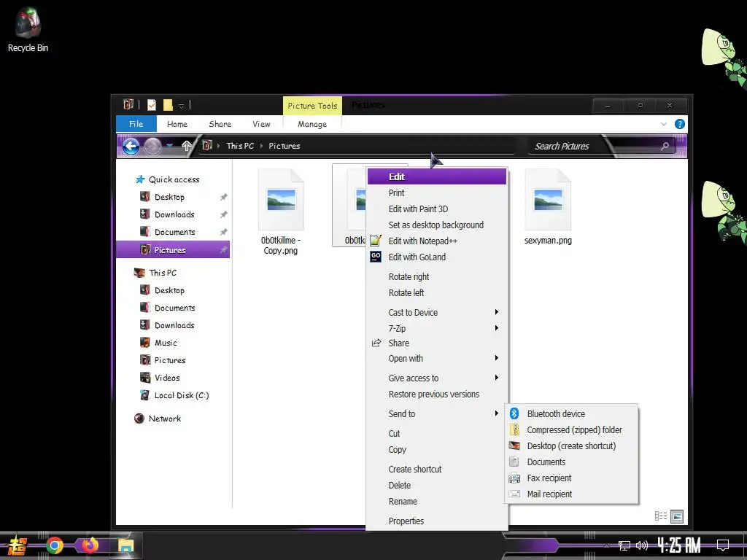Send to Desktop (create shortcut)
Screen dimensions: 747x560
[x=571, y=446]
